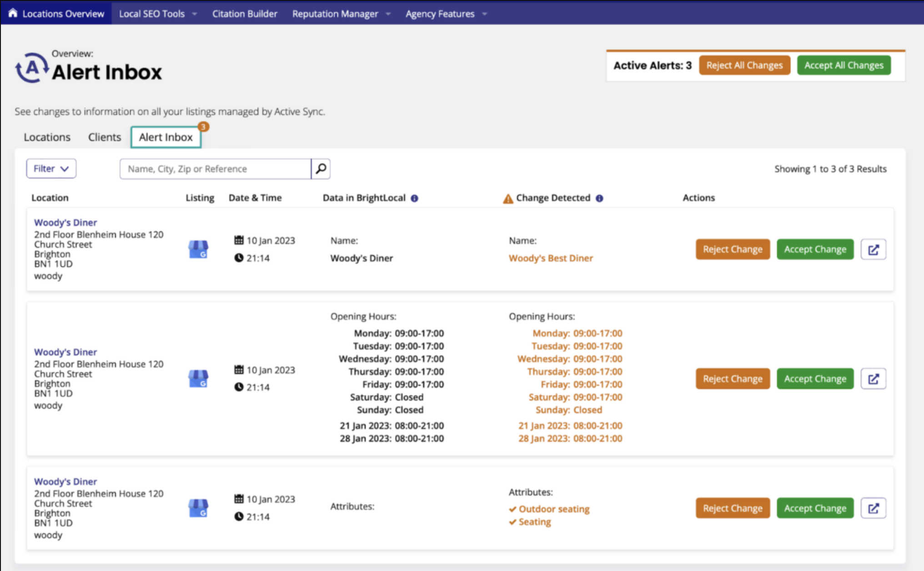The width and height of the screenshot is (924, 571).
Task: Click the Accept All Changes button
Action: coord(844,65)
